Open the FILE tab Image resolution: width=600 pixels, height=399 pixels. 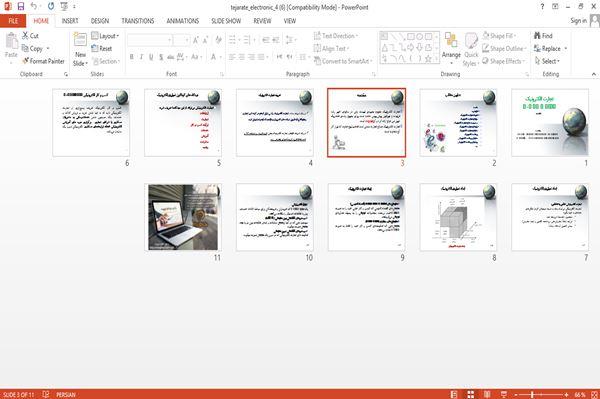[13, 21]
